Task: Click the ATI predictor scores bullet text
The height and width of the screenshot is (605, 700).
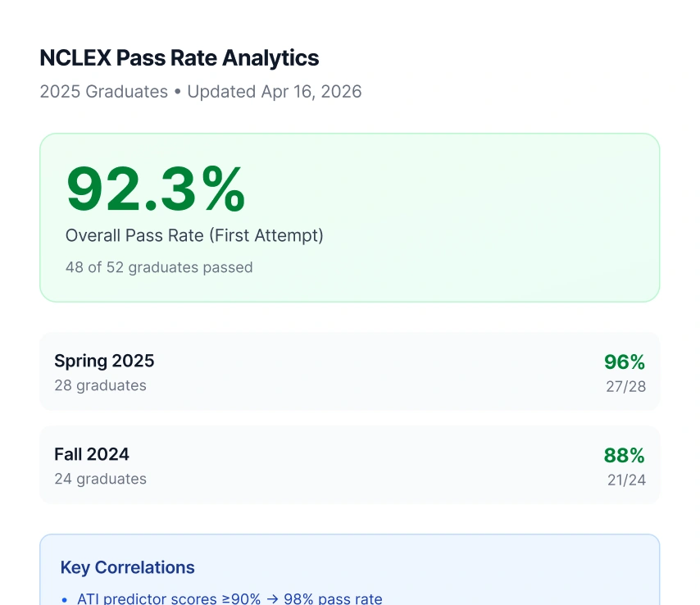Action: click(x=169, y=599)
